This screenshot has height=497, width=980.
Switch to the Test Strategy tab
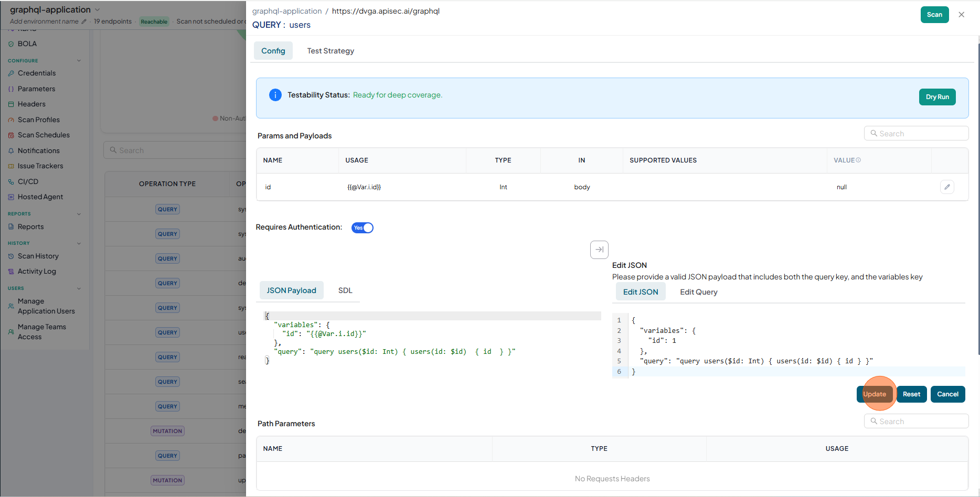[x=331, y=51]
